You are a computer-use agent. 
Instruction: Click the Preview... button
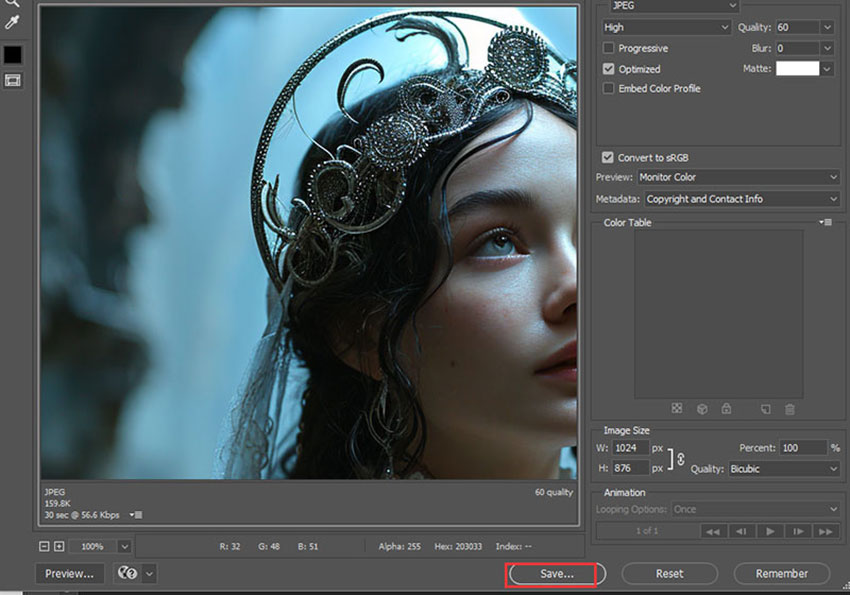point(69,573)
